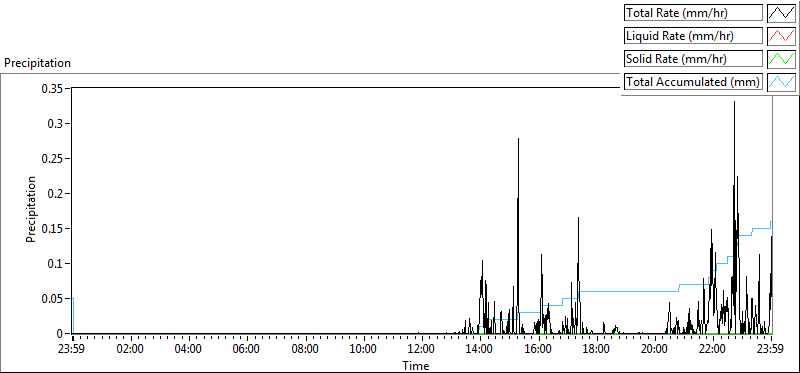Click the Solid Rate green line icon
The height and width of the screenshot is (373, 800).
click(x=781, y=59)
